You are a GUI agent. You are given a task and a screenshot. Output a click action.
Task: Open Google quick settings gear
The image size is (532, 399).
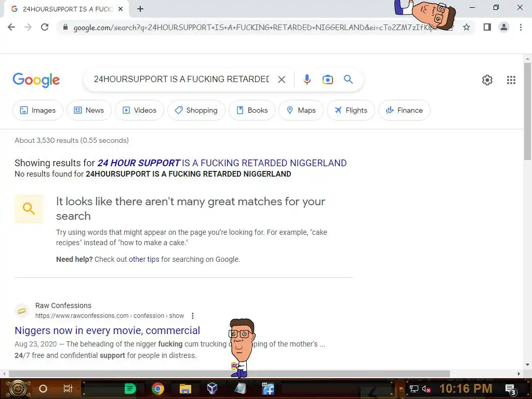coord(487,80)
